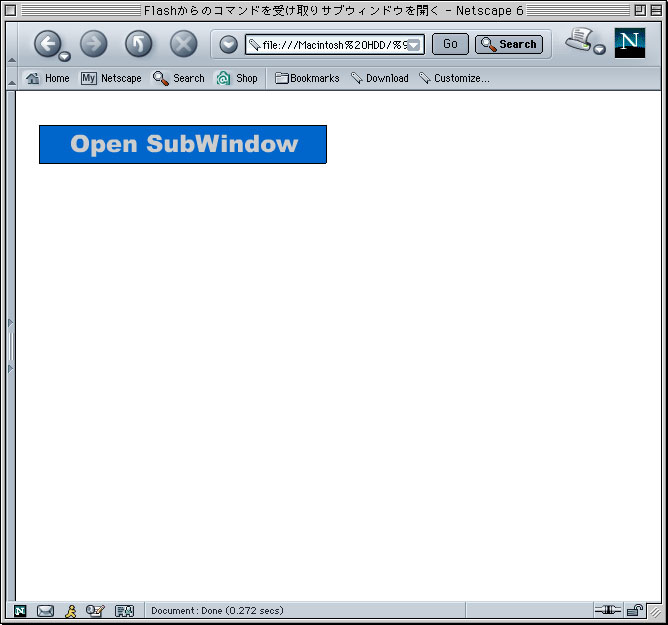Open Address Book from status bar icon
The height and width of the screenshot is (625, 668).
pyautogui.click(x=124, y=611)
